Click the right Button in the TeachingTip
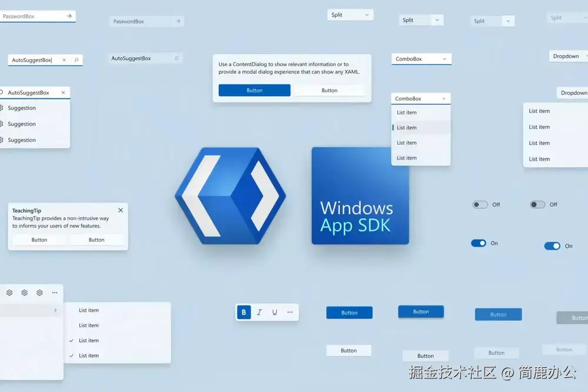The width and height of the screenshot is (588, 392). point(96,240)
